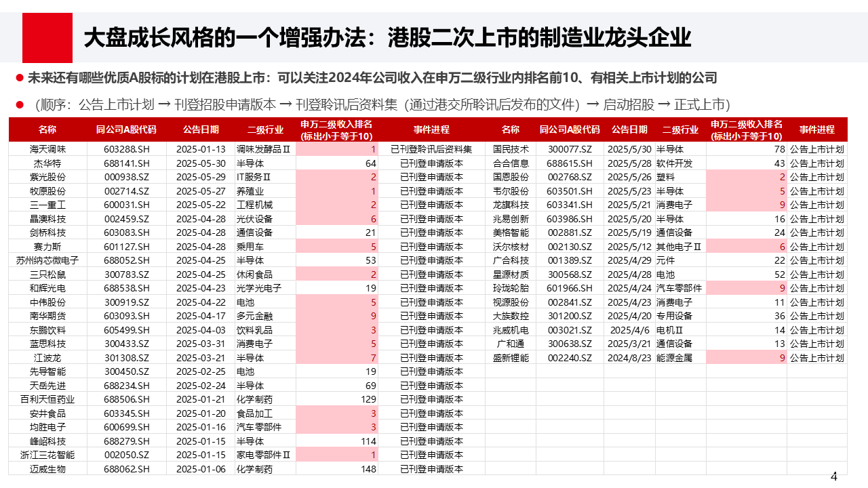The width and height of the screenshot is (868, 488).
Task: Click company name 先导智能
Action: pos(48,371)
